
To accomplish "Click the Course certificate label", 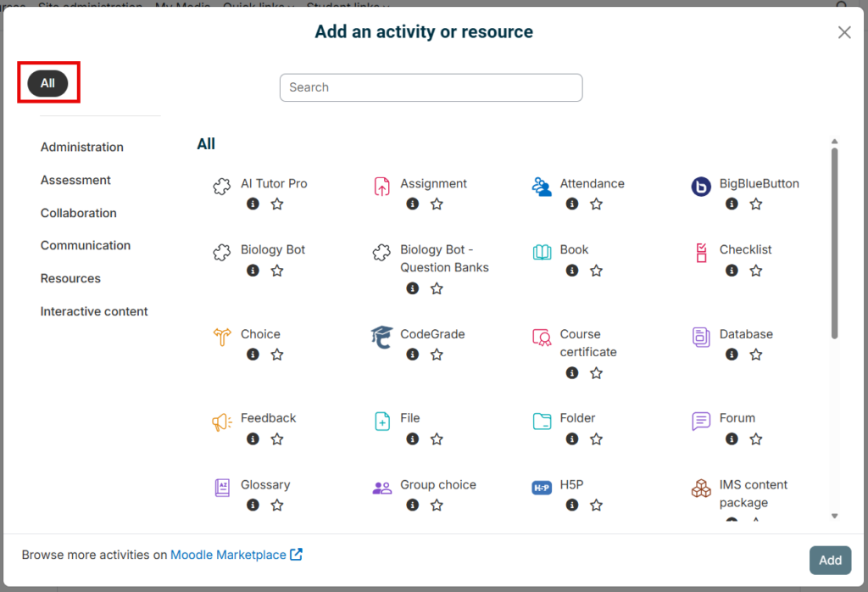I will 588,343.
